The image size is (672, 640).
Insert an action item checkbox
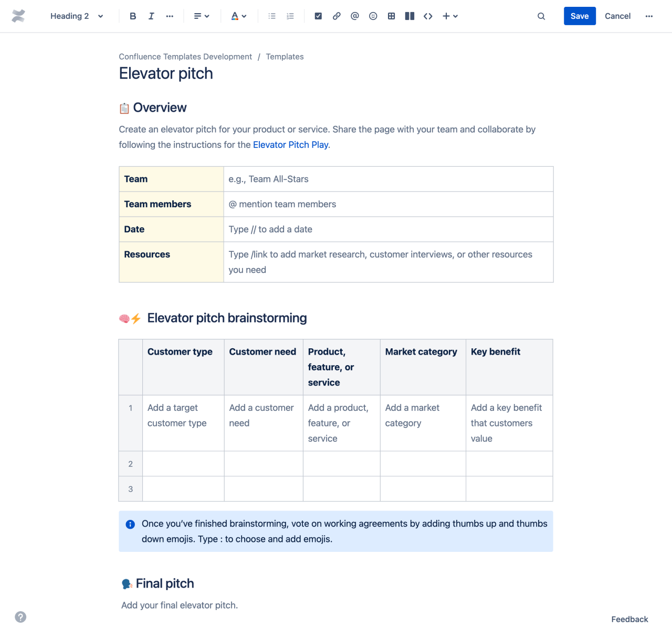tap(318, 16)
